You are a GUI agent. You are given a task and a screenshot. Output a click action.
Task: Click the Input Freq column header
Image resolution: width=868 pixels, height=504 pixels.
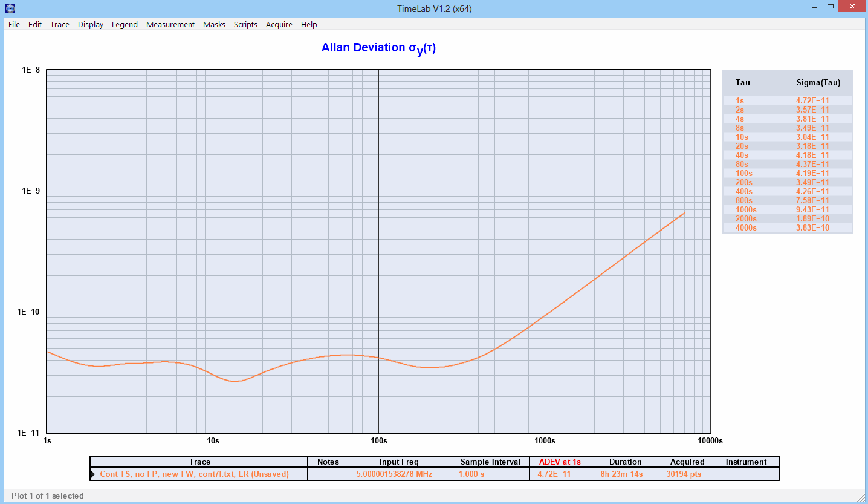coord(399,462)
